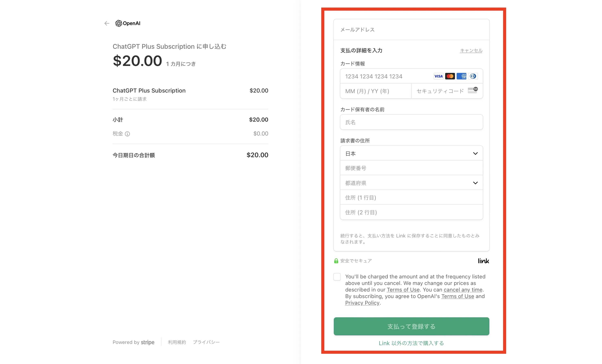Click the メールアドレス email field

coord(411,29)
